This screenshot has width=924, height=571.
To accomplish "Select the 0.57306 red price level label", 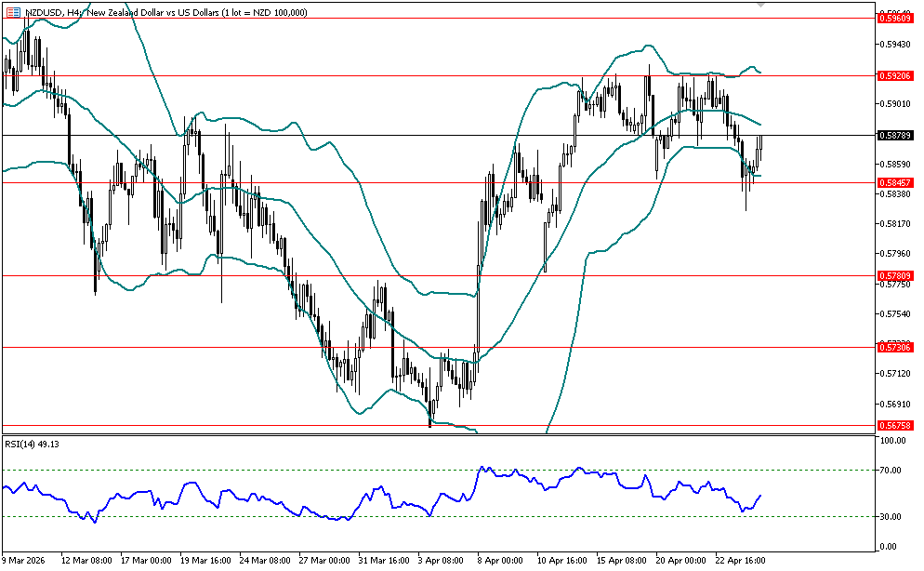I will tap(894, 347).
